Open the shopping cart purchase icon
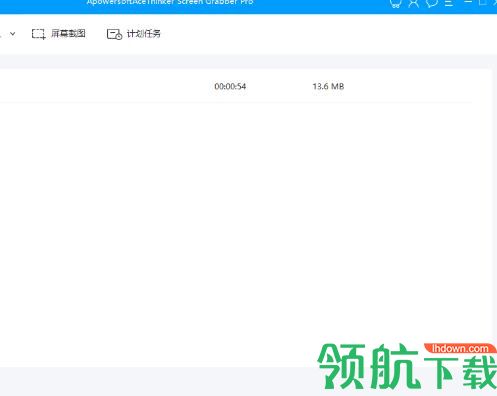 [x=395, y=3]
